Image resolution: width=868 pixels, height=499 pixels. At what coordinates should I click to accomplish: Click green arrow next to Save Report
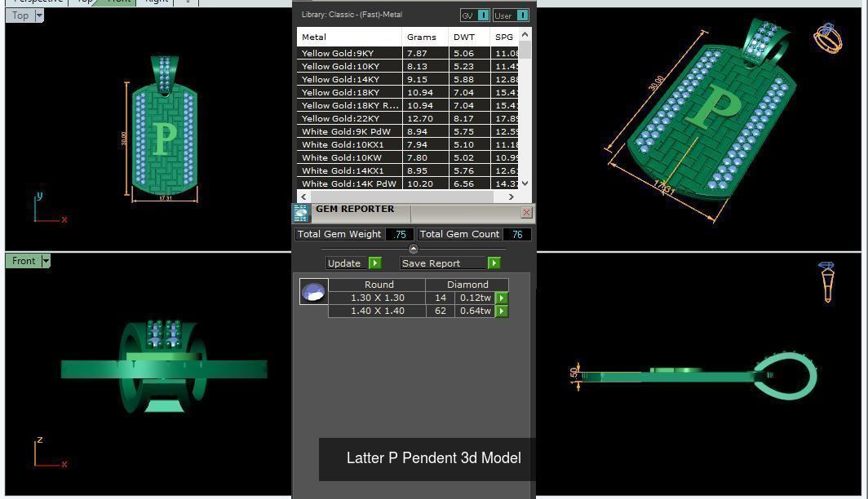pos(494,263)
